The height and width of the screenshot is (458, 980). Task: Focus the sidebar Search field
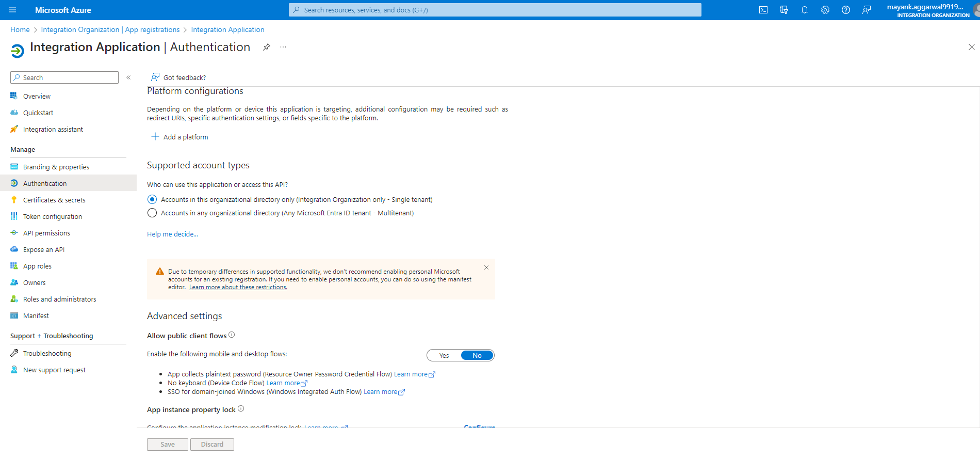click(x=64, y=77)
